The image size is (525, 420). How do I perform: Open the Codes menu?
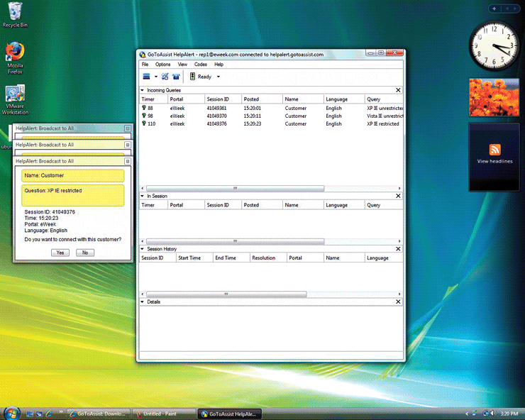tap(201, 65)
